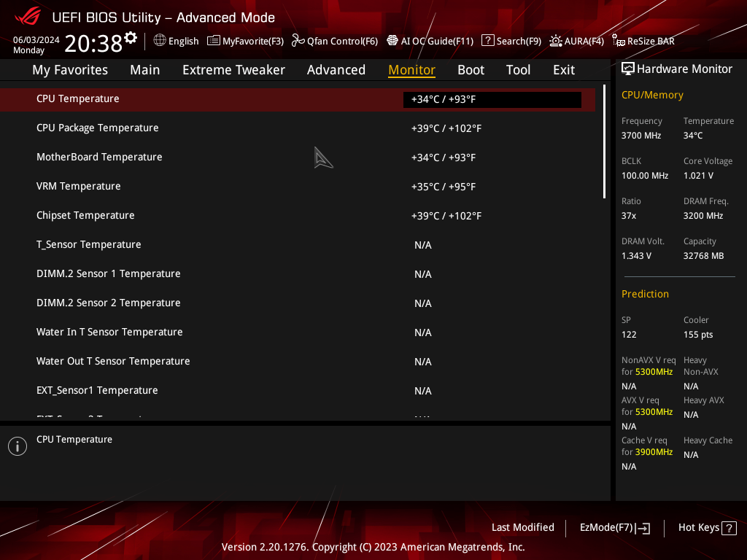Open the Exit menu

(x=563, y=69)
